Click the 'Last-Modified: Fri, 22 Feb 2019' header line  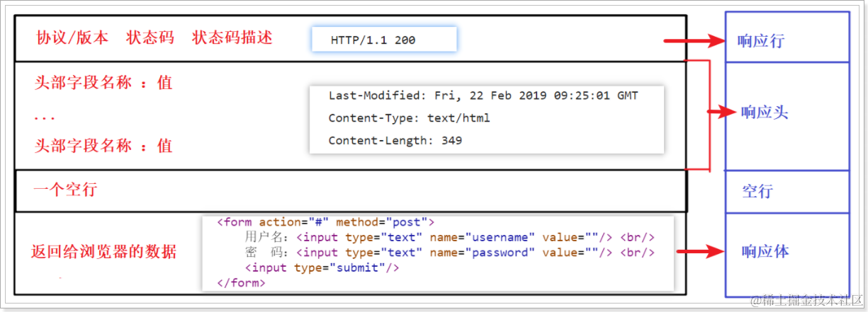(483, 96)
